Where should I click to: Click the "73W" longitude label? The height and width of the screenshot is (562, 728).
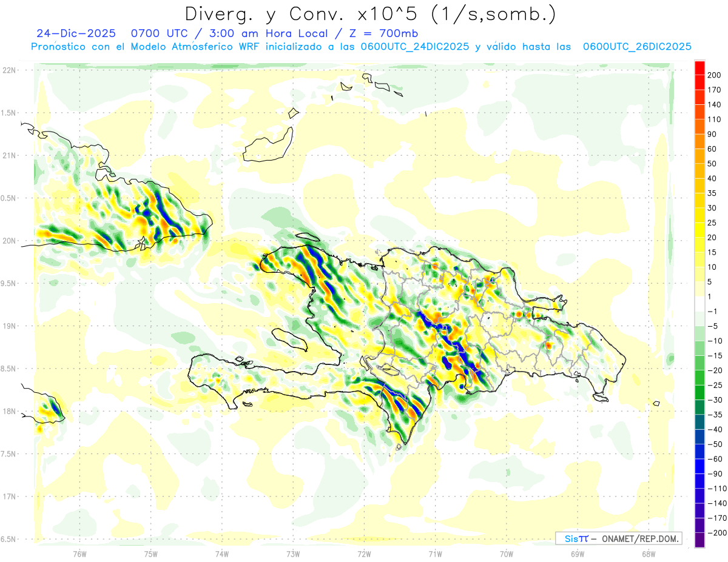[x=293, y=554]
